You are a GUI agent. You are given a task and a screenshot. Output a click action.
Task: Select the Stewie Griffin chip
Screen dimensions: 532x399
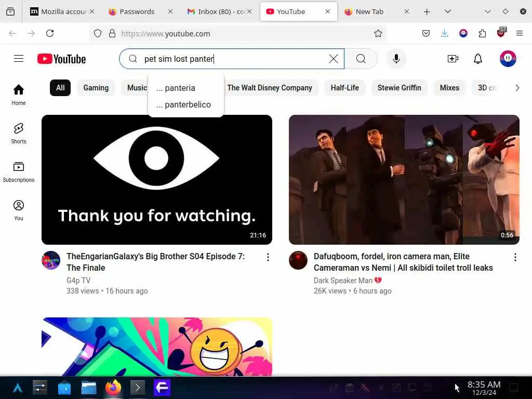(x=400, y=88)
